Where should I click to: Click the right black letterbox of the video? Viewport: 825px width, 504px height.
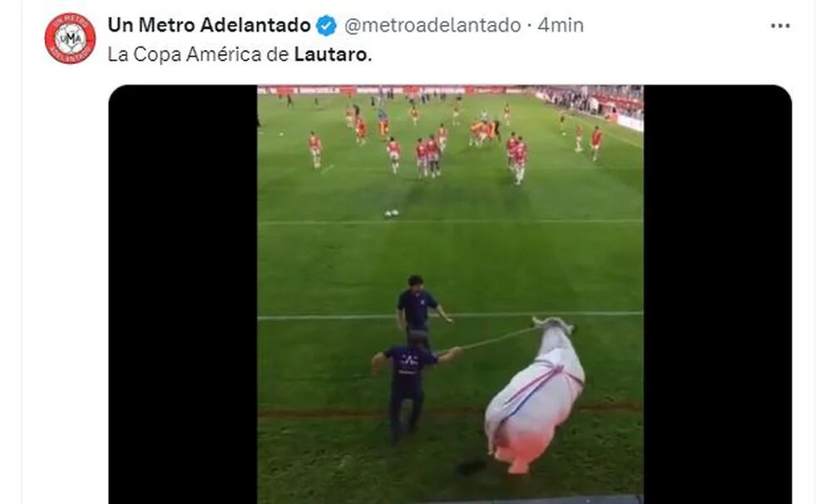tap(718, 294)
